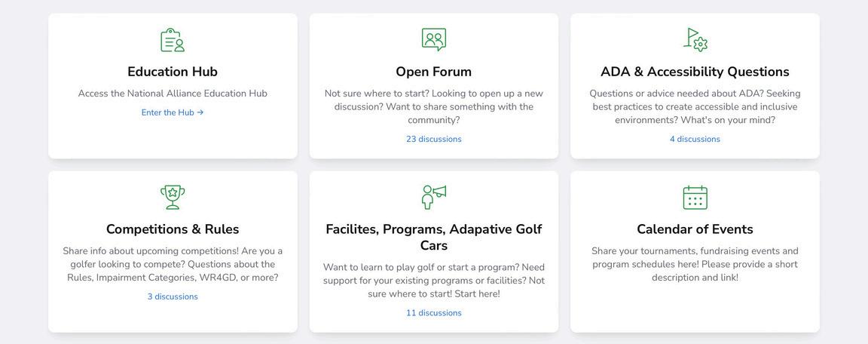Open ADA & Accessibility Questions title
Image resolution: width=868 pixels, height=344 pixels.
[695, 72]
